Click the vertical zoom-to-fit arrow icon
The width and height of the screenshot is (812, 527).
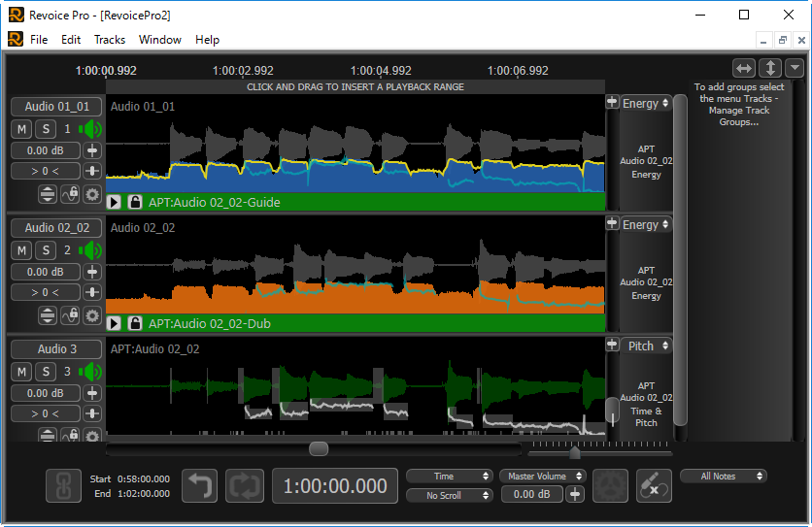pos(770,68)
